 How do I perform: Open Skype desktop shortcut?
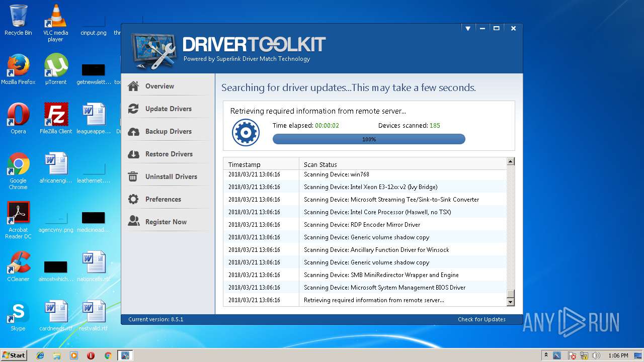point(18,315)
